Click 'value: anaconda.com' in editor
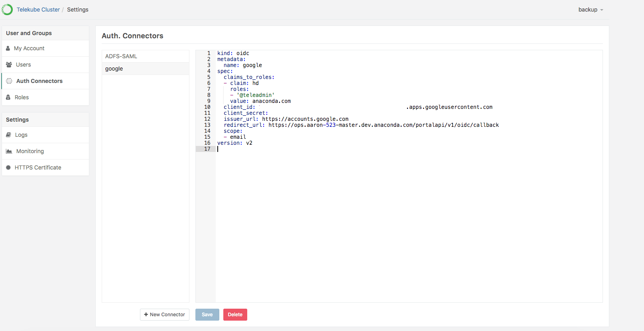This screenshot has height=331, width=644. point(260,101)
